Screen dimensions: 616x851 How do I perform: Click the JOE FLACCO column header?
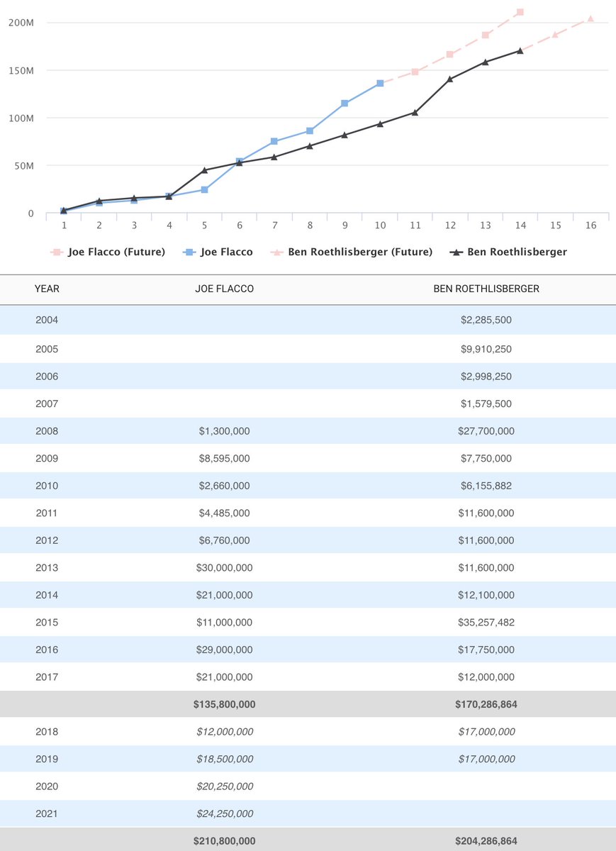pos(224,289)
